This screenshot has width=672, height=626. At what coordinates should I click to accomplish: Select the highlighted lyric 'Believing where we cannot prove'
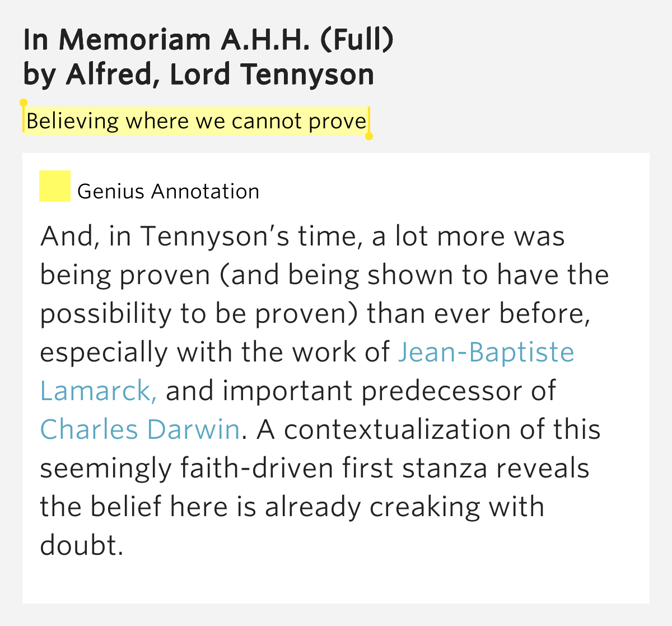tap(196, 121)
